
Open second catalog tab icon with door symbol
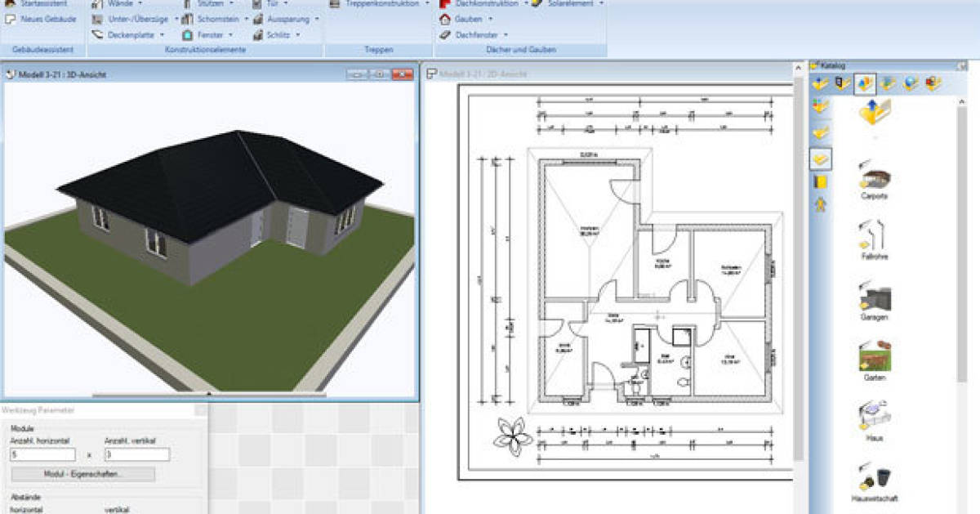point(843,83)
